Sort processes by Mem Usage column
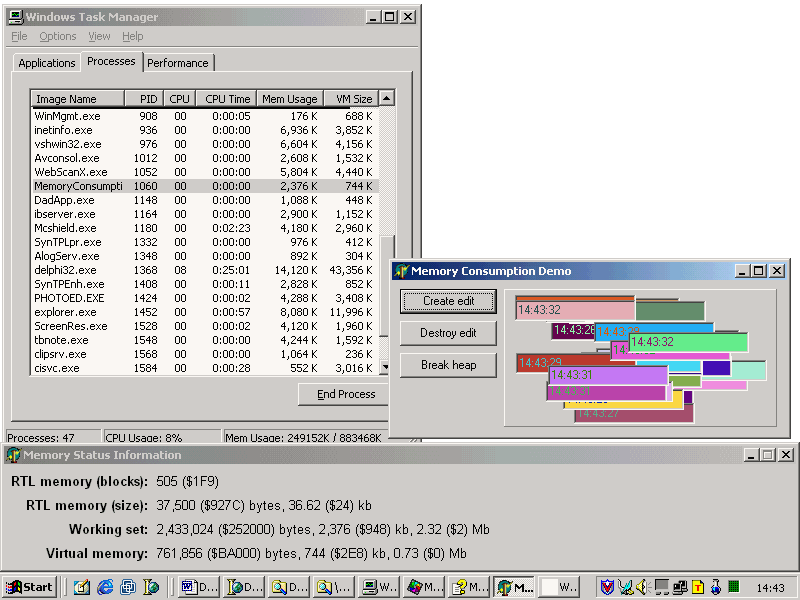Screen dimensions: 800x600 pos(289,99)
